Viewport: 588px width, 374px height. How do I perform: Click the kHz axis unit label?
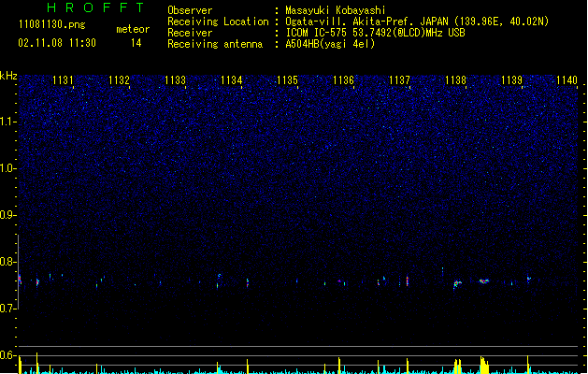8,76
